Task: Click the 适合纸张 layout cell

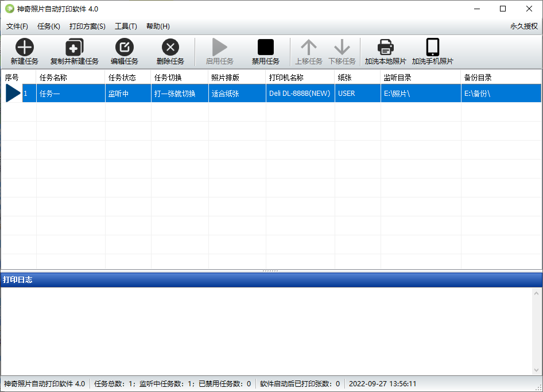Action: coord(237,94)
